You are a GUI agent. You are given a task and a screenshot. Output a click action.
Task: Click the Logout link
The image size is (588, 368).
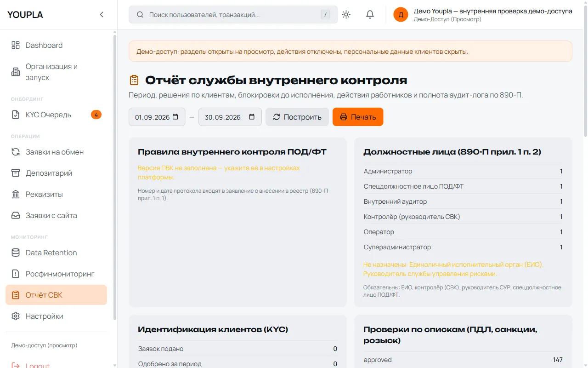(x=38, y=365)
